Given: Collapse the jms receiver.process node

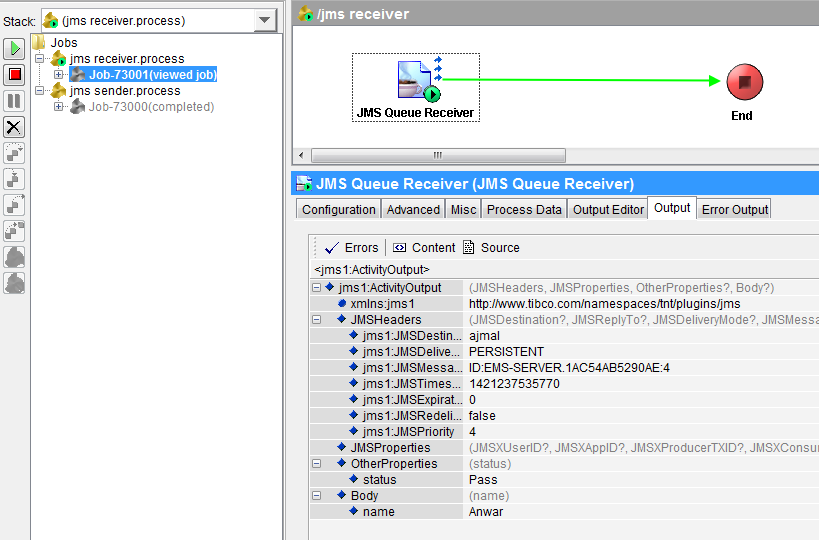Looking at the screenshot, I should tap(39, 58).
